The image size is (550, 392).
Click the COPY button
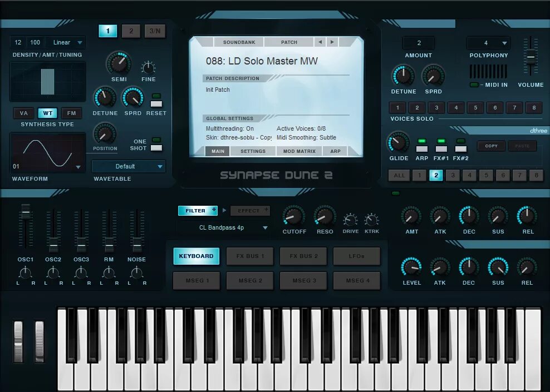pyautogui.click(x=491, y=146)
